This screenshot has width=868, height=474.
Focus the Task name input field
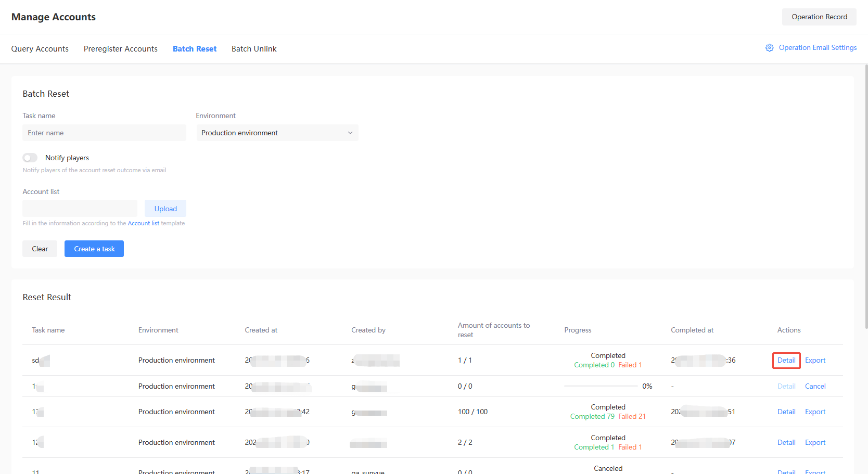coord(104,133)
